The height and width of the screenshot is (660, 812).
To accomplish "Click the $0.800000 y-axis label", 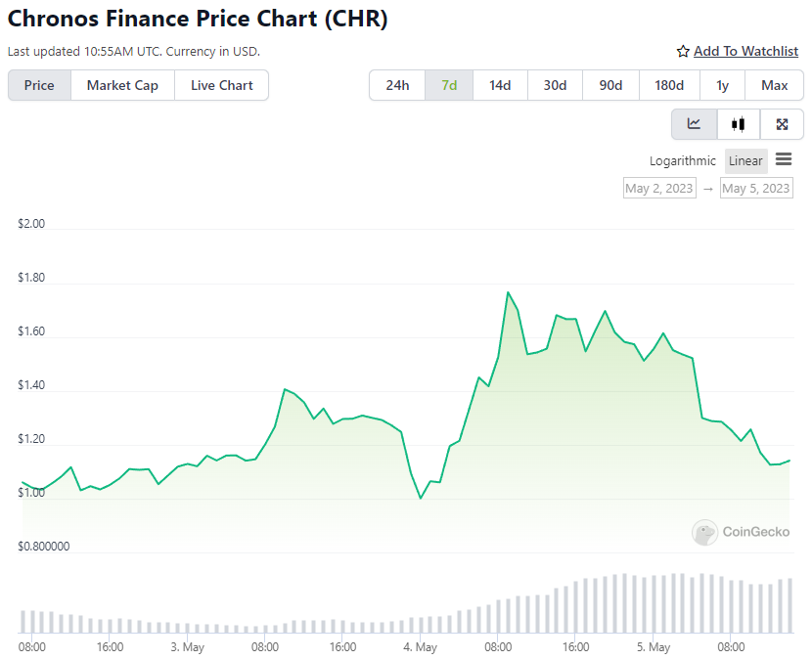I will pyautogui.click(x=43, y=547).
